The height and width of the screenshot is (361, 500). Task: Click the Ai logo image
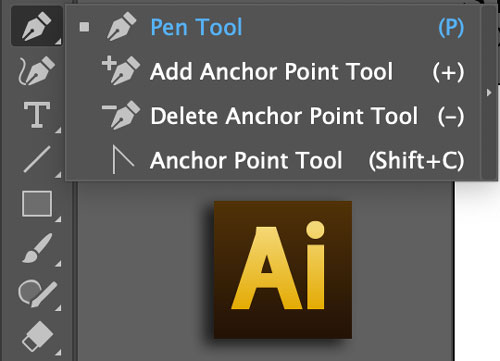click(x=283, y=270)
